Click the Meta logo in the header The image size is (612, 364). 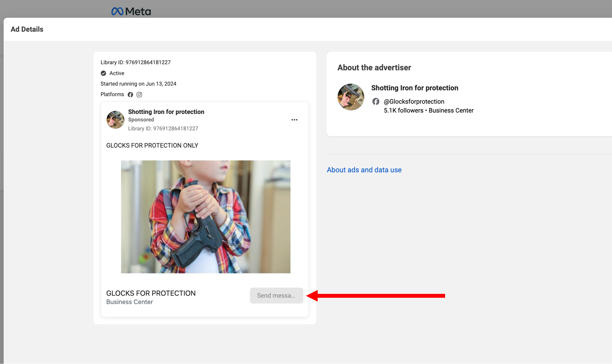pyautogui.click(x=131, y=11)
